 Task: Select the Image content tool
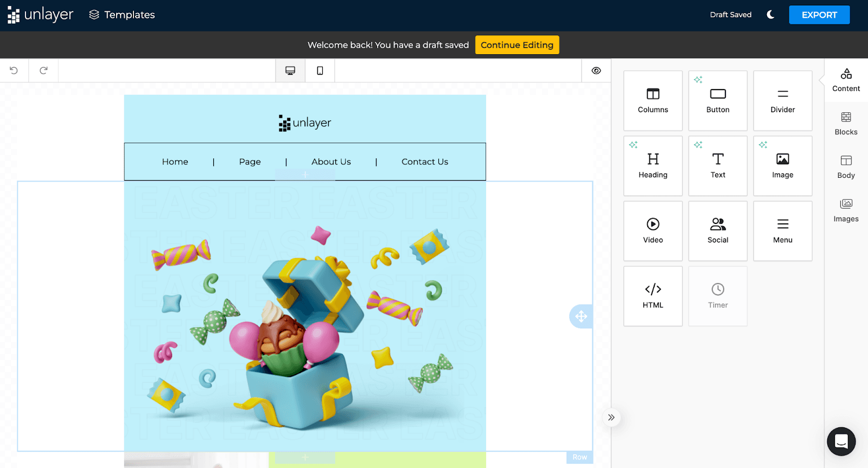[783, 166]
